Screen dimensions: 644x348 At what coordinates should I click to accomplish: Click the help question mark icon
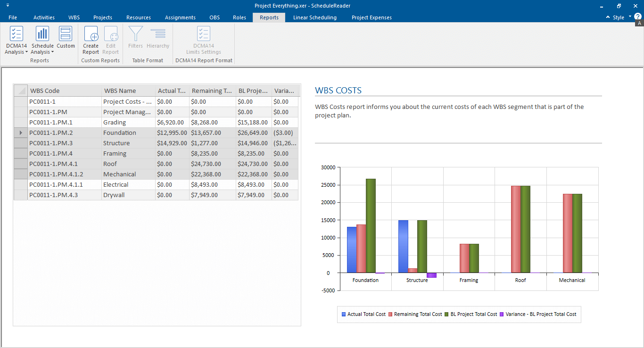638,17
